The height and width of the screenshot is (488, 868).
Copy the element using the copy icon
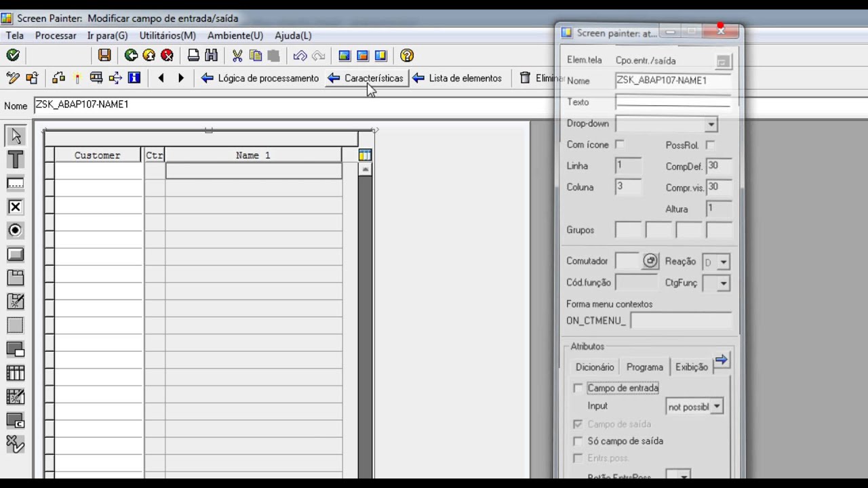coord(256,56)
